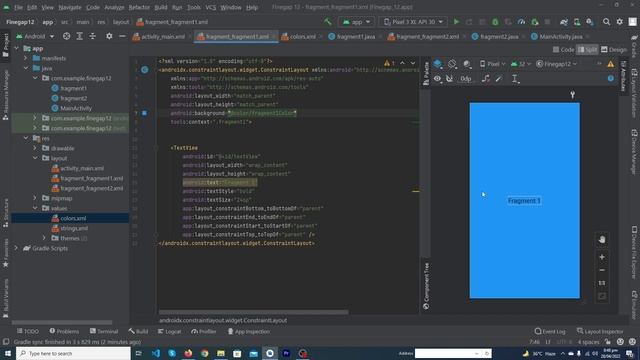This screenshot has width=640, height=360.
Task: Open the Terminal tool window
Action: 104,331
